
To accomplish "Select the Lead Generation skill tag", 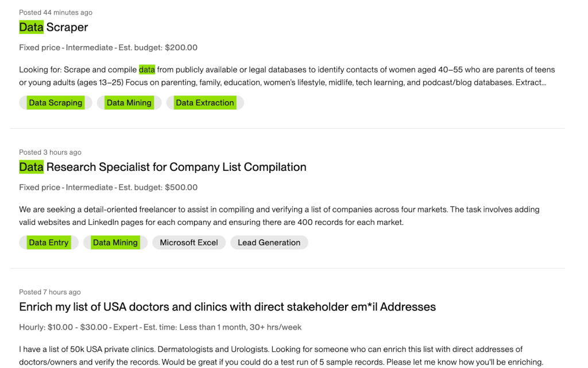I will pyautogui.click(x=269, y=243).
